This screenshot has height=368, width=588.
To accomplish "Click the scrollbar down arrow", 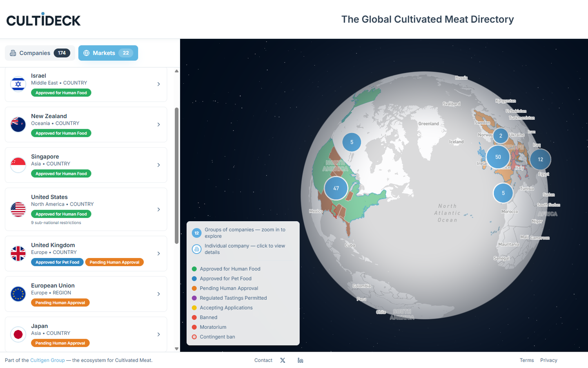I will click(176, 349).
